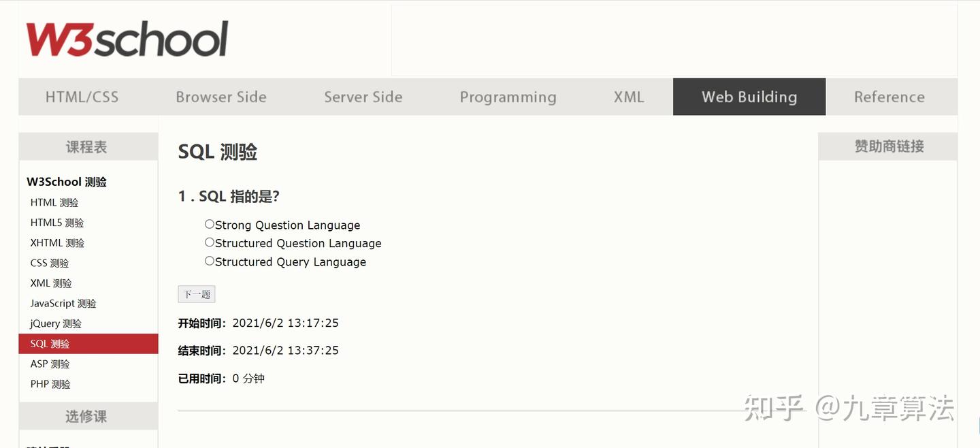Open the jQuery 测验 quiz
The width and height of the screenshot is (980, 448).
pos(56,323)
